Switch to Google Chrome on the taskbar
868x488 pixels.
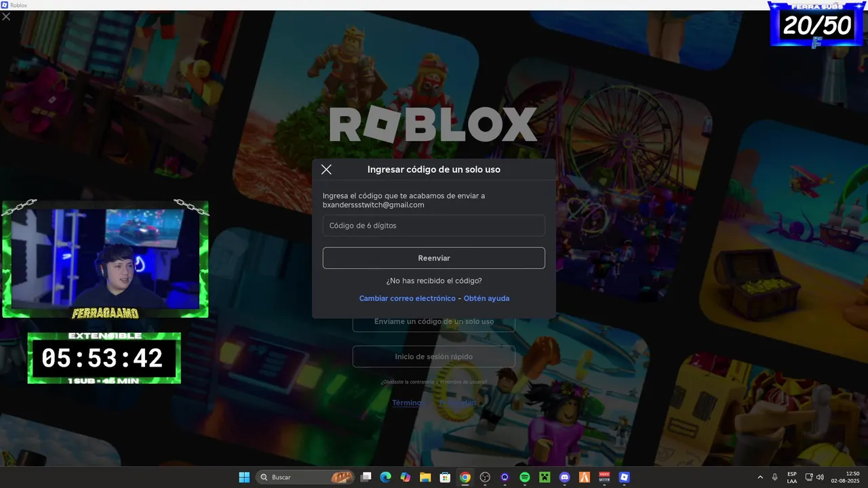[x=465, y=477]
